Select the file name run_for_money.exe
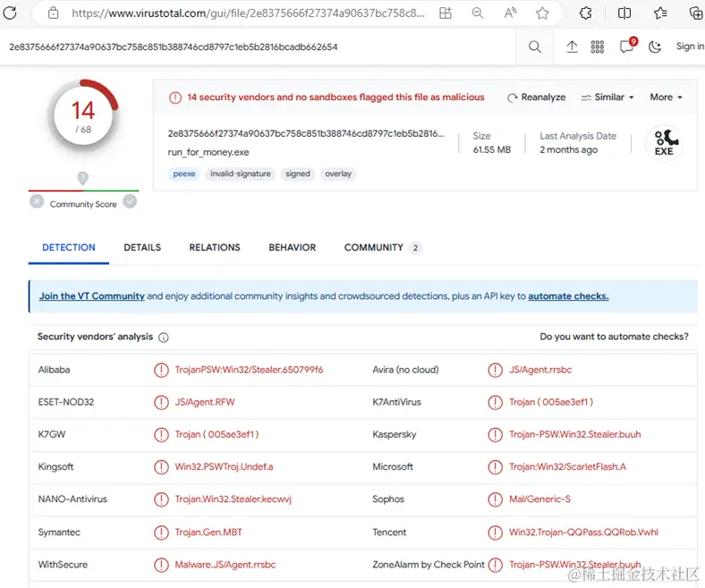The height and width of the screenshot is (588, 705). (208, 152)
